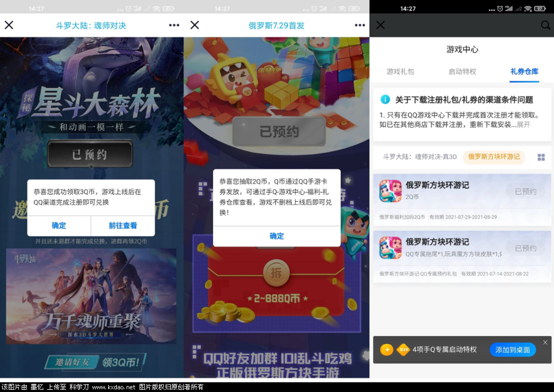The image size is (554, 392).
Task: Click validity text 2021-07-14-2021-08-22
Action: coord(503,274)
